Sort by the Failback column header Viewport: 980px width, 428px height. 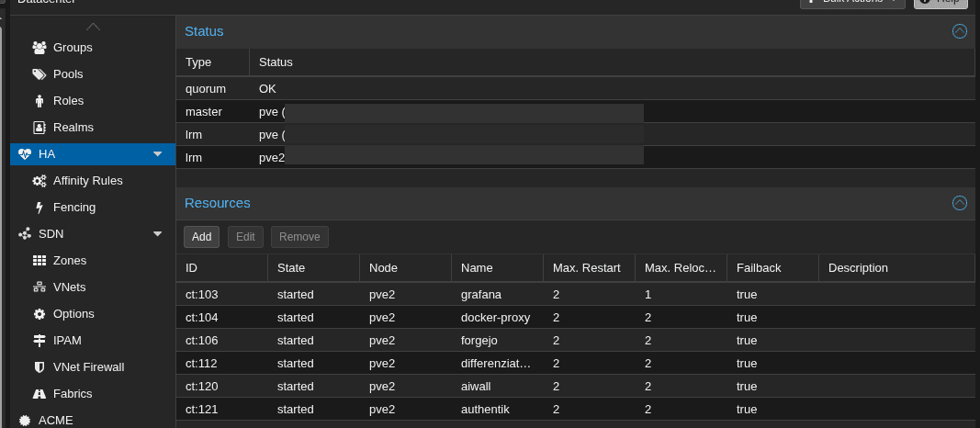click(773, 268)
